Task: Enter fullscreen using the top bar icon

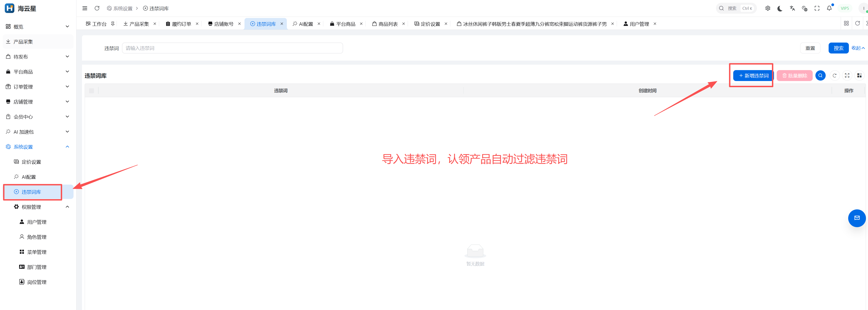Action: click(x=817, y=8)
